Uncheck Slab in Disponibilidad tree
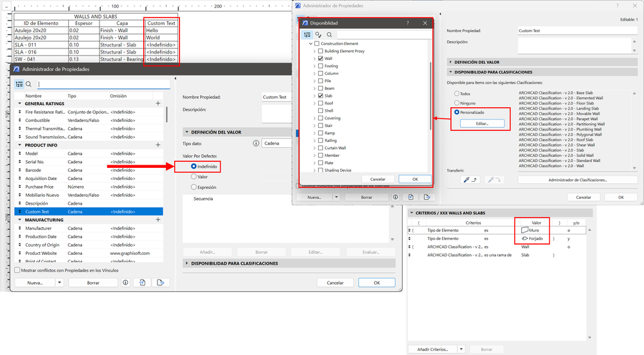Viewport: 644px width, 355px height. point(320,96)
